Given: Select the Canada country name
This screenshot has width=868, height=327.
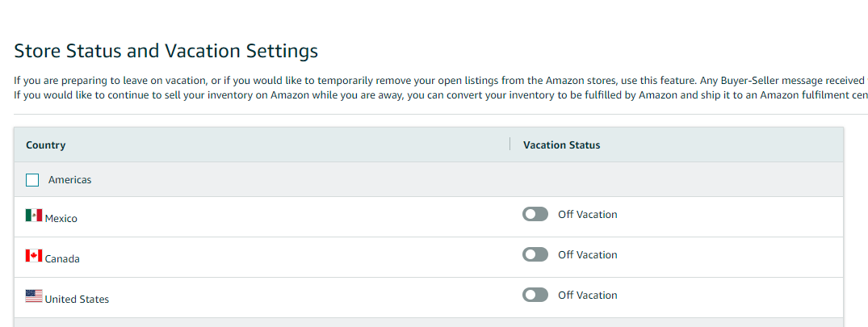Looking at the screenshot, I should [x=62, y=259].
